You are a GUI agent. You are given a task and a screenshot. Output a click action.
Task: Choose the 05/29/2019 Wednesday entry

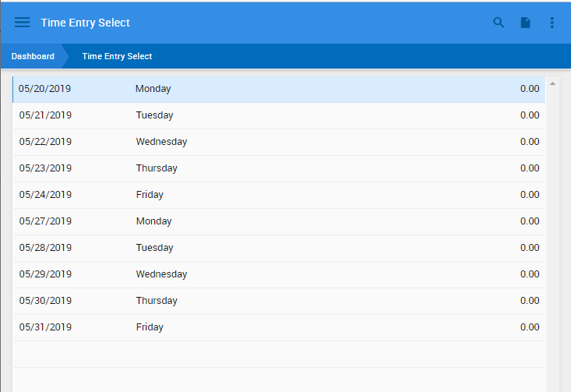(279, 274)
